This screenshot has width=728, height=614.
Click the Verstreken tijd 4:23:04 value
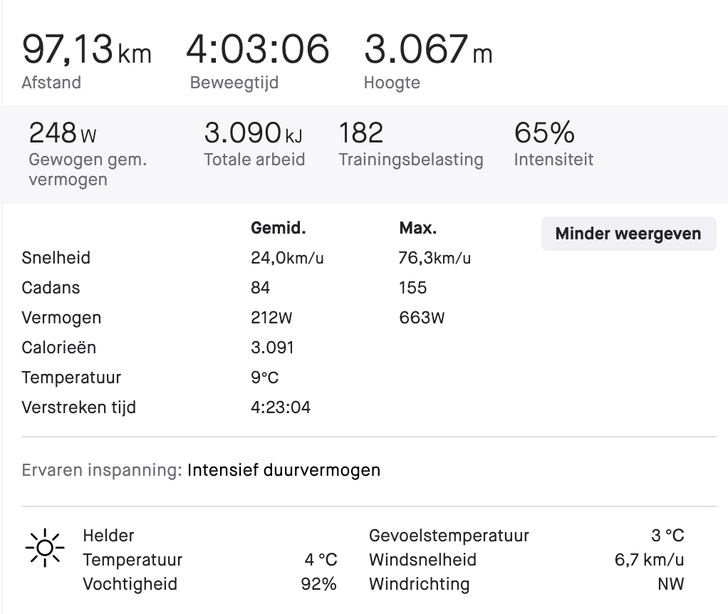280,407
